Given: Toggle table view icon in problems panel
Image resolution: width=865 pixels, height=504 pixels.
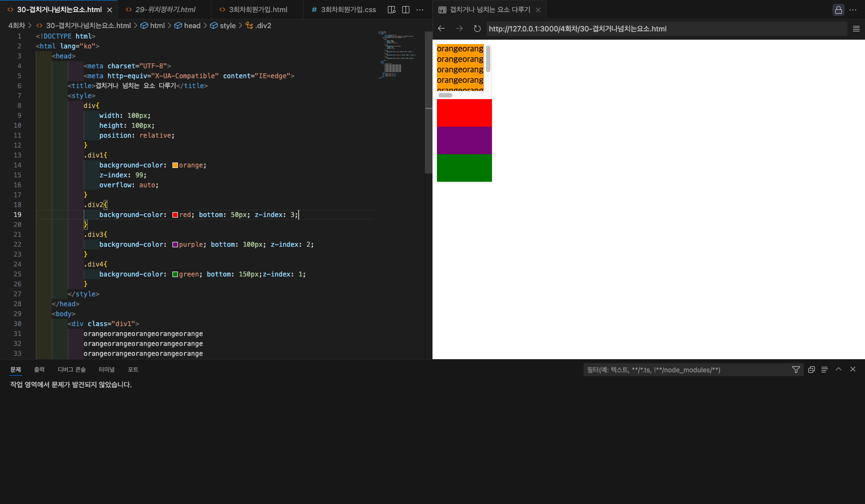Looking at the screenshot, I should click(x=824, y=370).
